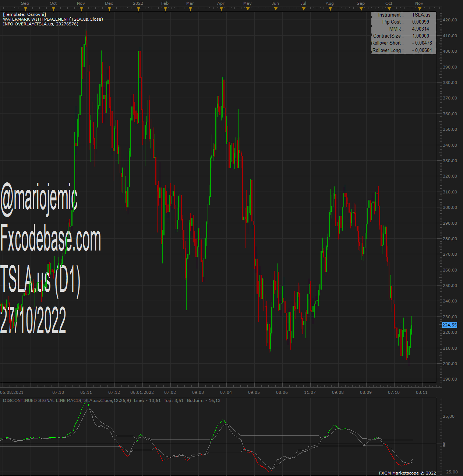Select the ContractSize value 1,00000
This screenshot has height=476, width=463.
[x=421, y=36]
